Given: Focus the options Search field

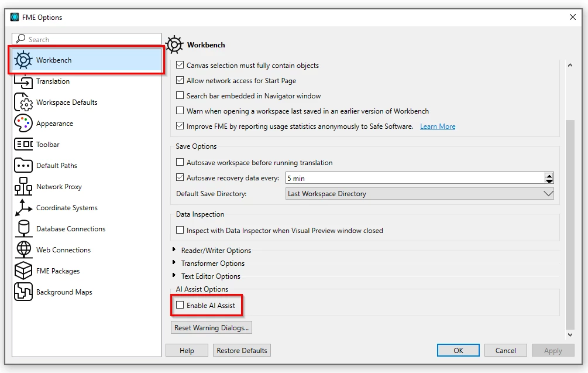Looking at the screenshot, I should (x=87, y=39).
